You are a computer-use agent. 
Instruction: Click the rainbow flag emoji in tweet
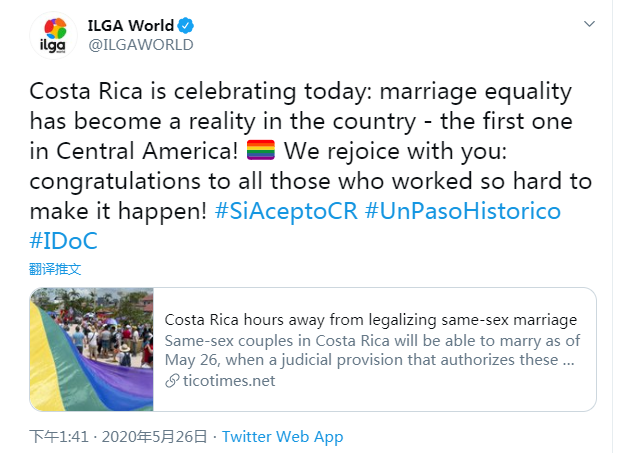pos(261,153)
